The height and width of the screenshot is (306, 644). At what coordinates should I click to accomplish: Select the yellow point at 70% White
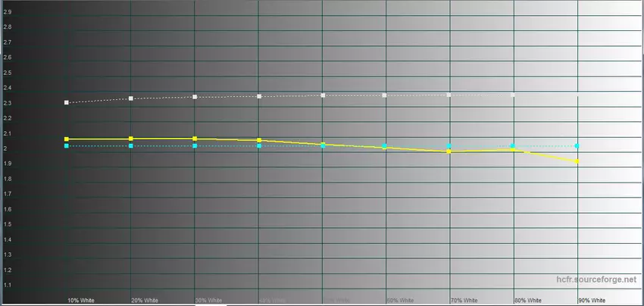pos(449,151)
